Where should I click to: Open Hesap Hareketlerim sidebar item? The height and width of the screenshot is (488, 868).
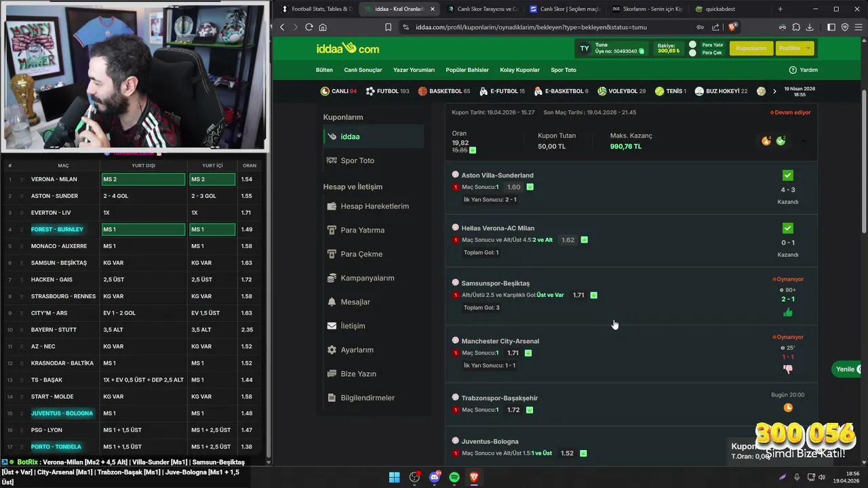[x=374, y=206]
